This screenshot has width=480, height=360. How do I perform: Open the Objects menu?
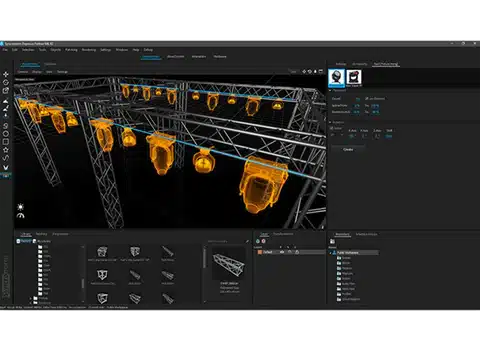tap(56, 50)
